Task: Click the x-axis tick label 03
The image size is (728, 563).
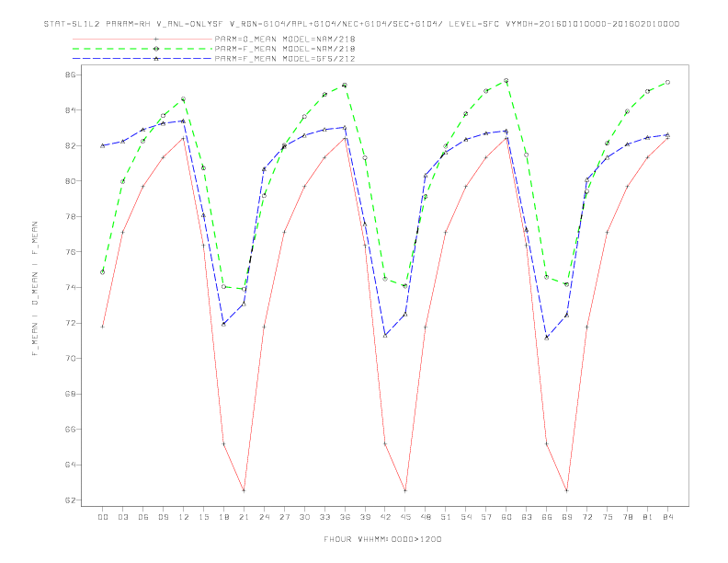Action: point(122,517)
